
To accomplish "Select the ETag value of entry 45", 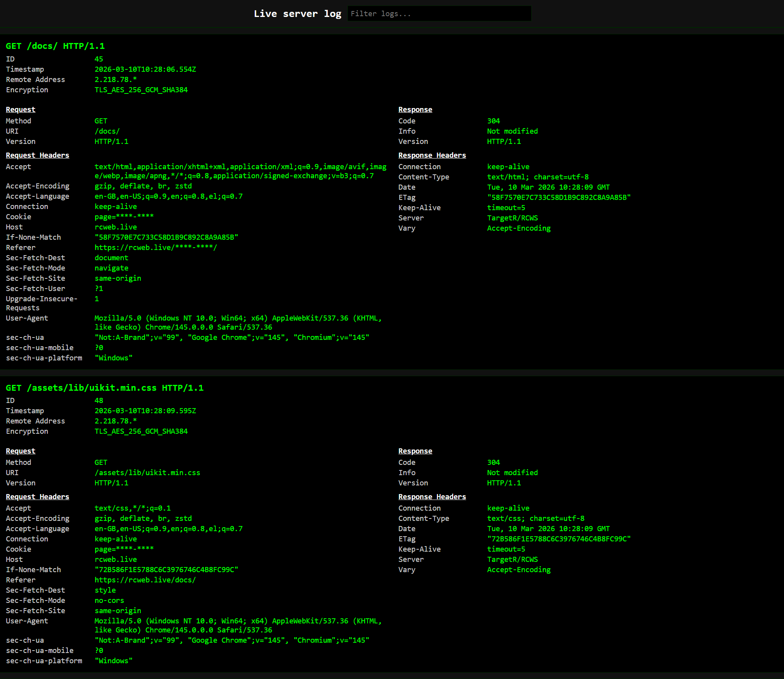I will [559, 197].
